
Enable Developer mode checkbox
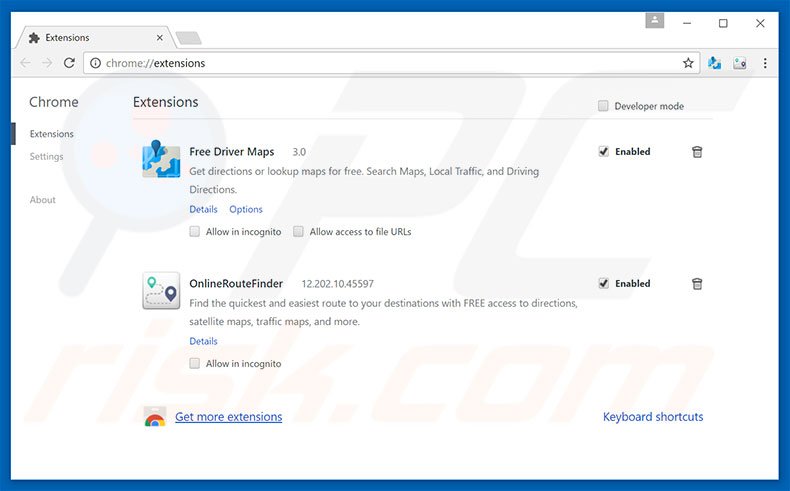click(x=603, y=106)
